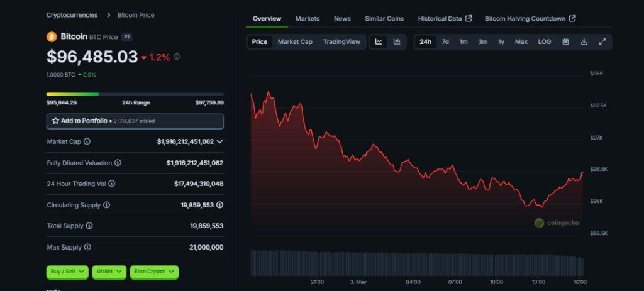
Task: Switch to the line chart view icon
Action: (x=379, y=42)
